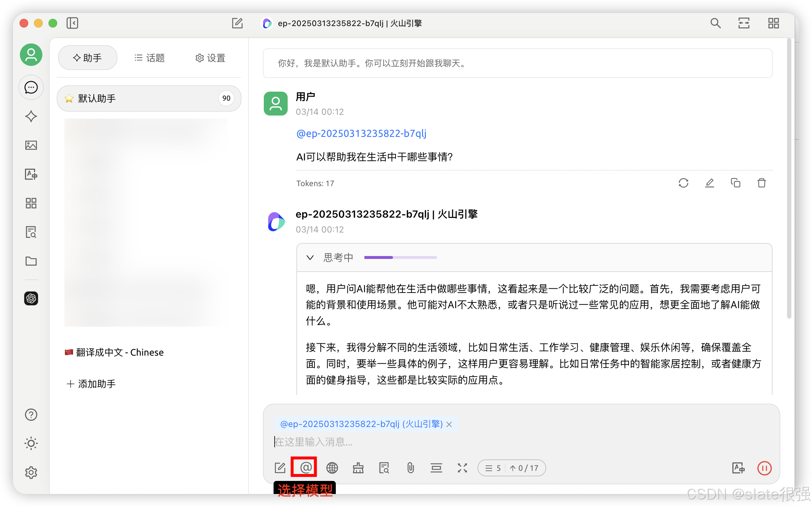Open the knowledge base search icon in input toolbar

(x=384, y=468)
